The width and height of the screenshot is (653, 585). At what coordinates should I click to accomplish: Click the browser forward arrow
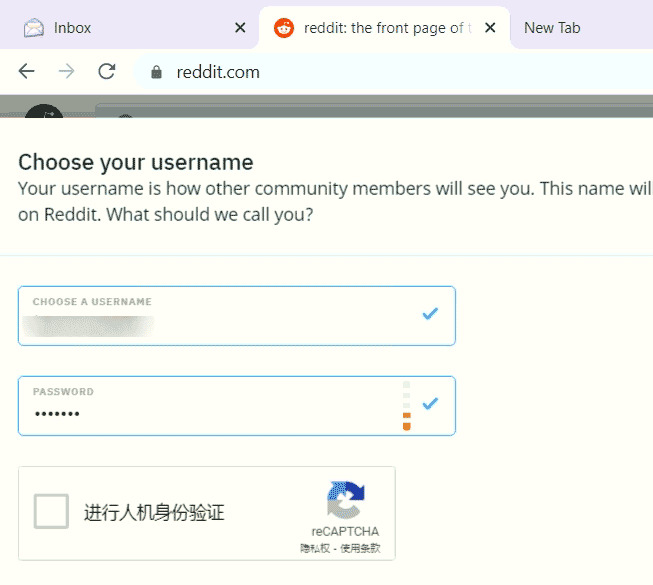coord(67,72)
